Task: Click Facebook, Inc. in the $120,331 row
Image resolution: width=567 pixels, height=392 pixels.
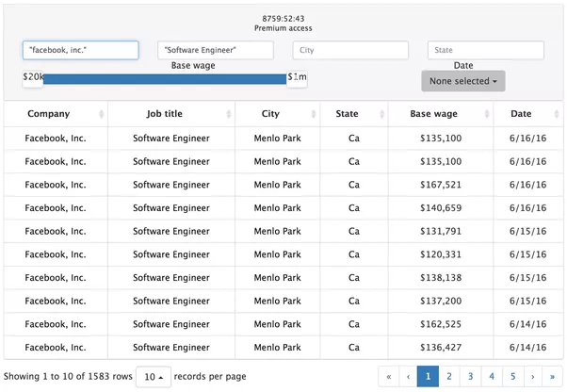Action: click(56, 254)
